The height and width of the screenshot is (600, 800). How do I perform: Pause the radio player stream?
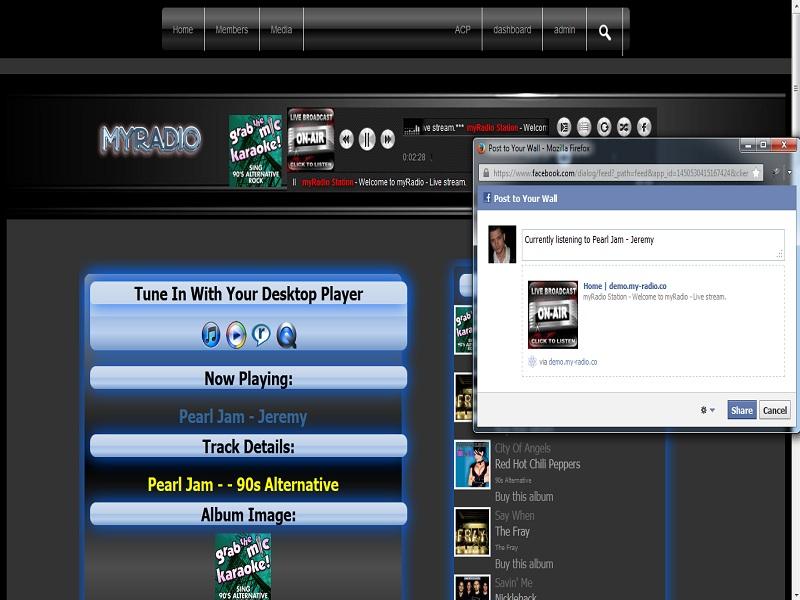click(367, 139)
